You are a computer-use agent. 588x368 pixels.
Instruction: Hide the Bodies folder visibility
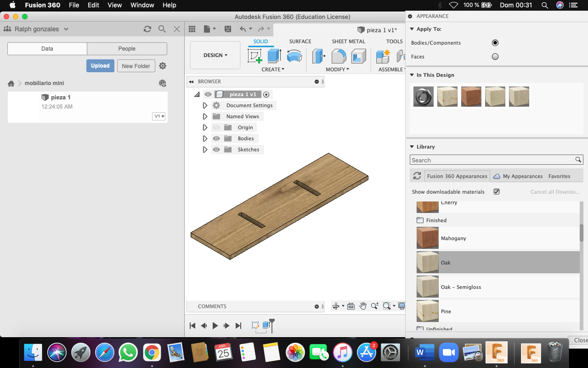[x=216, y=138]
